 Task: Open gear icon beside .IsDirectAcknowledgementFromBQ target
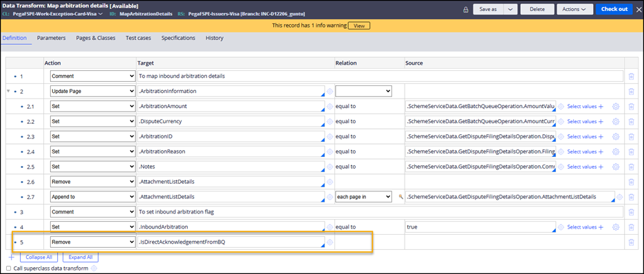pos(330,242)
